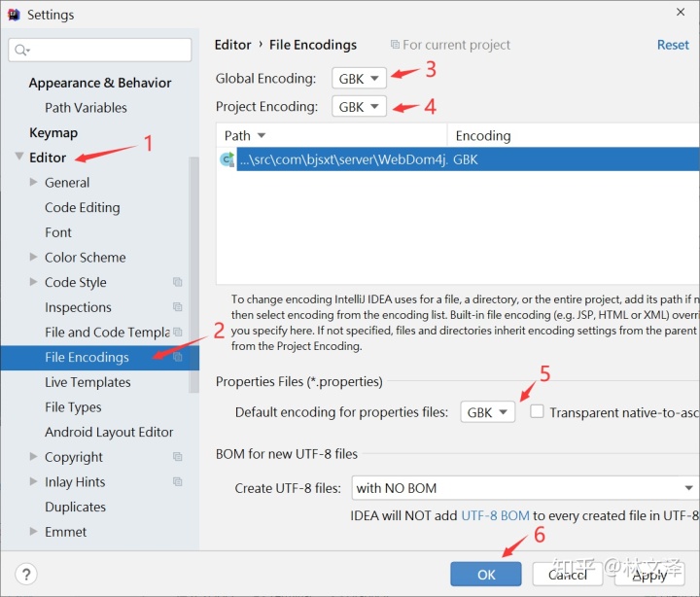
Task: Click the IntelliJ IDEA logo in title bar
Action: [x=14, y=15]
